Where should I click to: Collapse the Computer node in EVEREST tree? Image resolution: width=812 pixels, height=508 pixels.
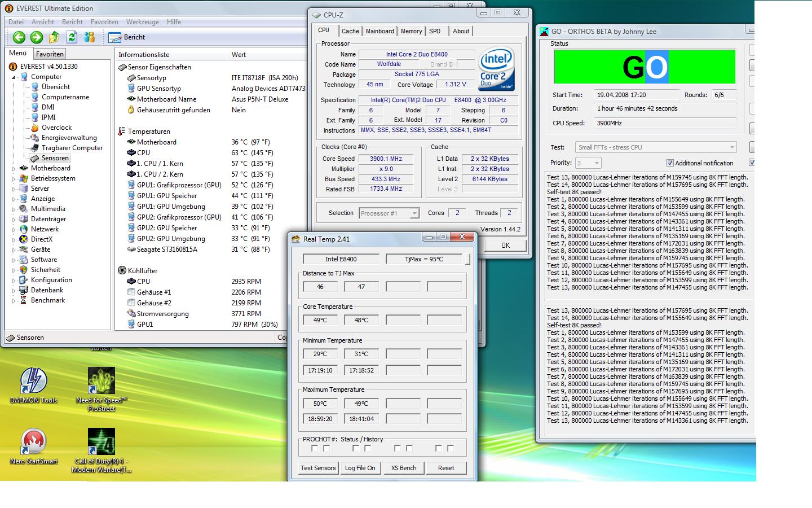point(14,77)
